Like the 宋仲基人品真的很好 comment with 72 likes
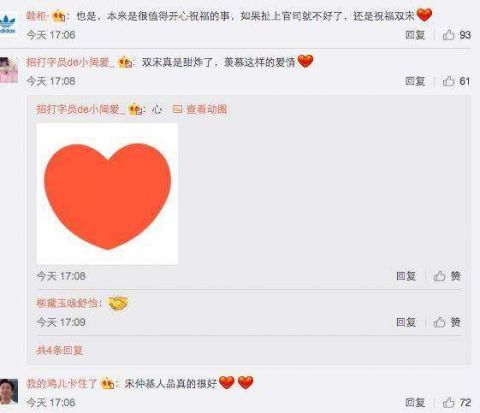 (456, 402)
